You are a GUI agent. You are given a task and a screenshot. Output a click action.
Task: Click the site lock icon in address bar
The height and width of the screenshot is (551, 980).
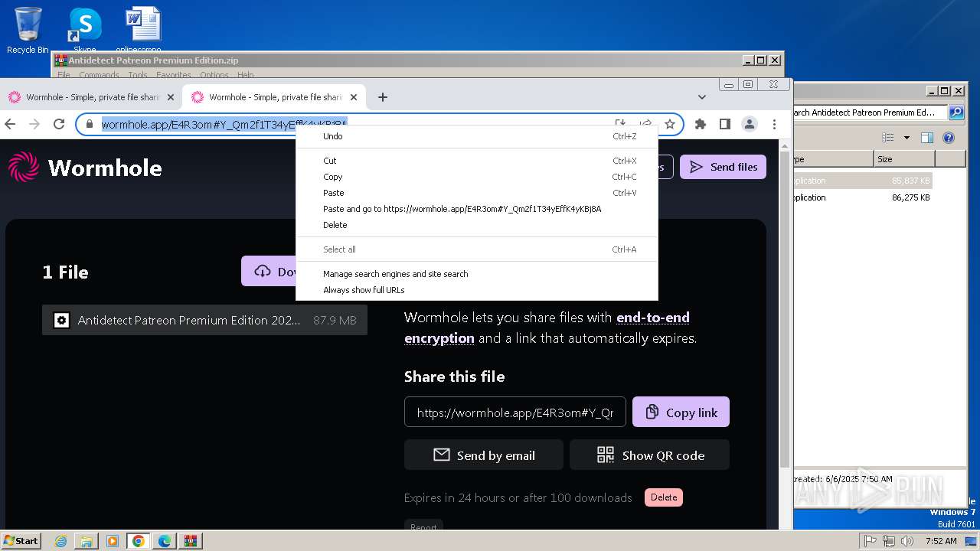click(x=90, y=124)
